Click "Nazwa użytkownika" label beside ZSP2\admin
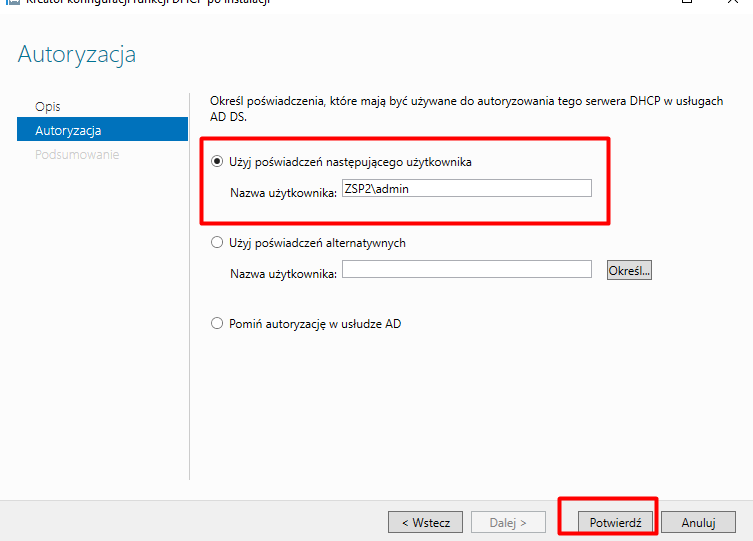The image size is (753, 541). click(284, 190)
